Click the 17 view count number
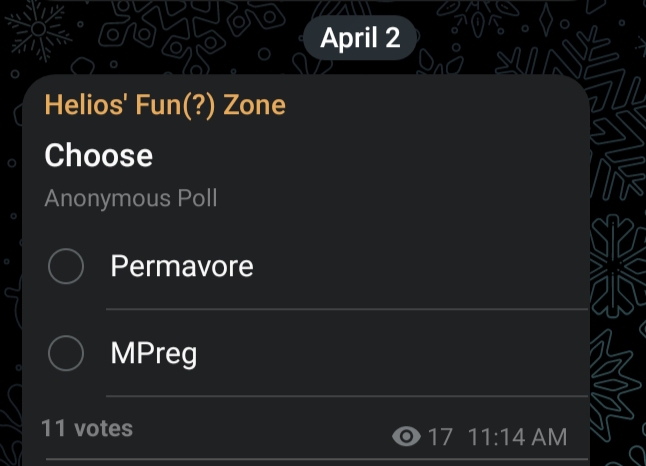The height and width of the screenshot is (466, 646). coord(440,437)
